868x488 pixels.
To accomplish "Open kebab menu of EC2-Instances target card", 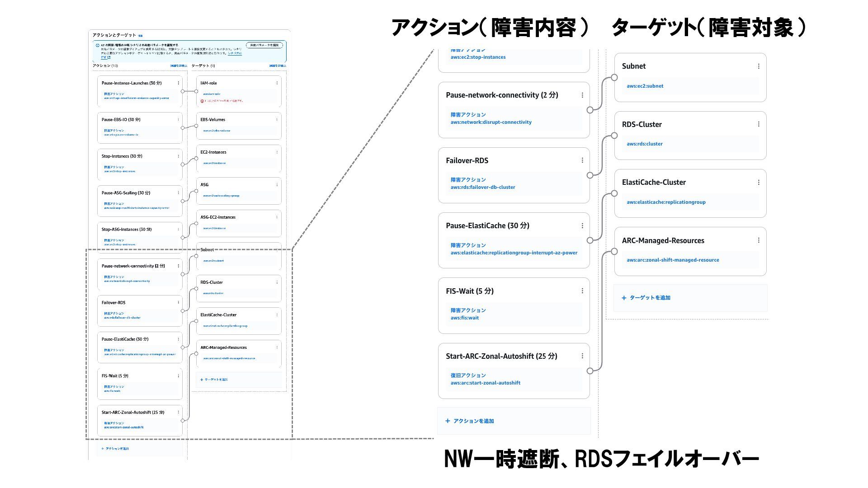I will click(277, 152).
